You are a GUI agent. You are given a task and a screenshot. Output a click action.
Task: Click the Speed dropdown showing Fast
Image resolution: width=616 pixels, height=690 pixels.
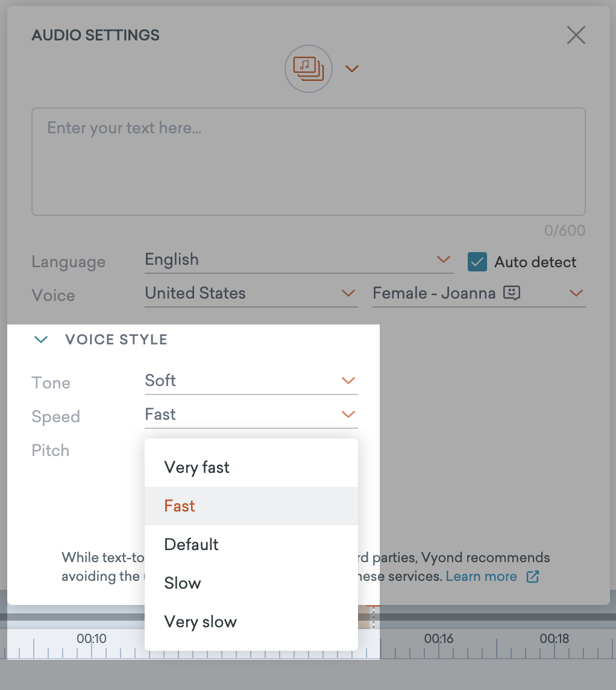251,414
